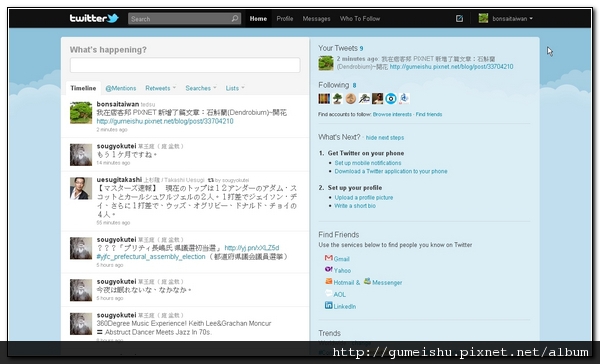Click the Trends heading

pyautogui.click(x=329, y=333)
